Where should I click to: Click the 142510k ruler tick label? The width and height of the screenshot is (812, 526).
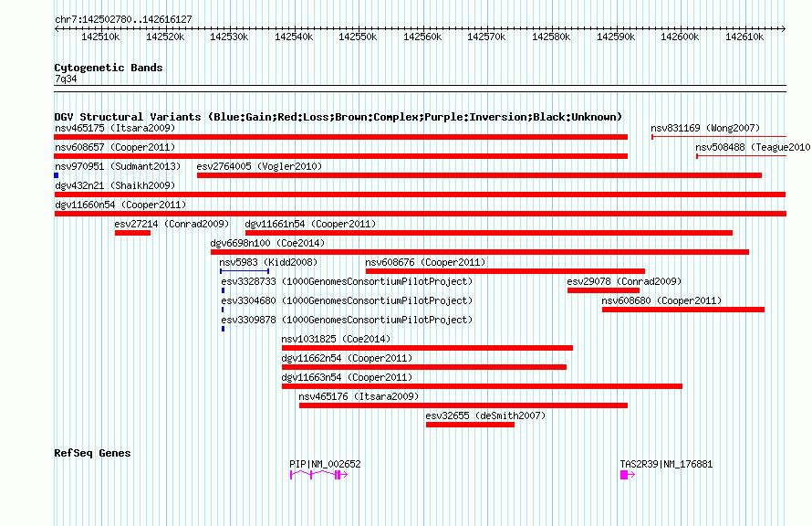100,37
